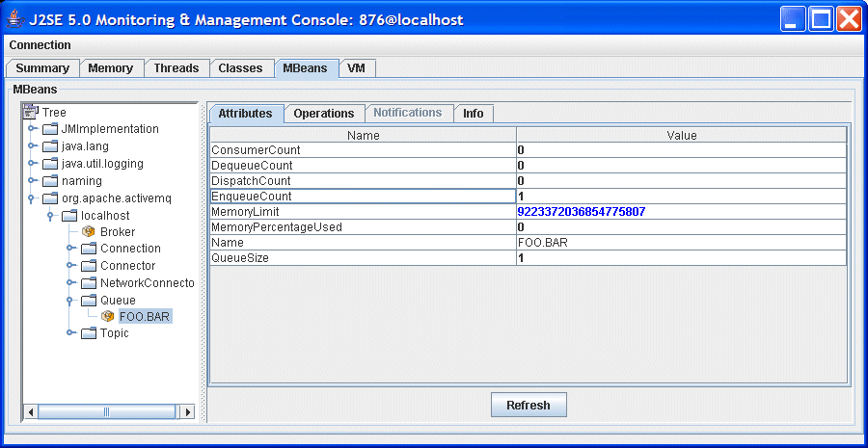Expand the naming tree node handle
868x448 pixels.
tap(33, 180)
